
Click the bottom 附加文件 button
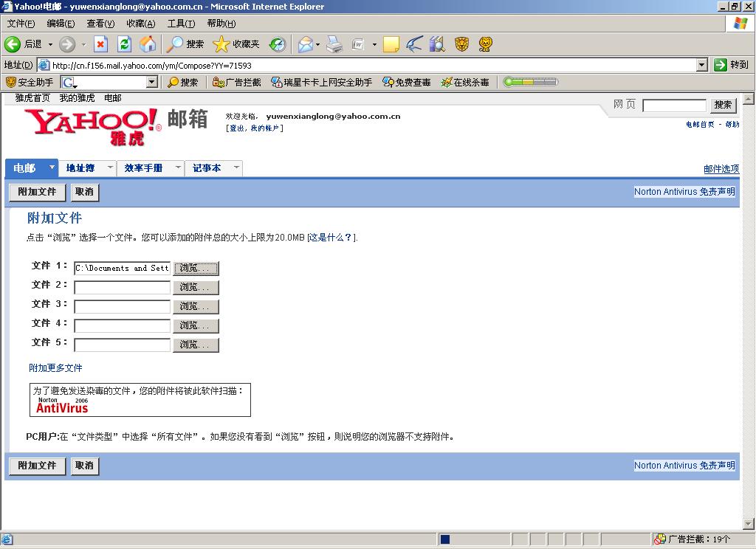pyautogui.click(x=37, y=466)
